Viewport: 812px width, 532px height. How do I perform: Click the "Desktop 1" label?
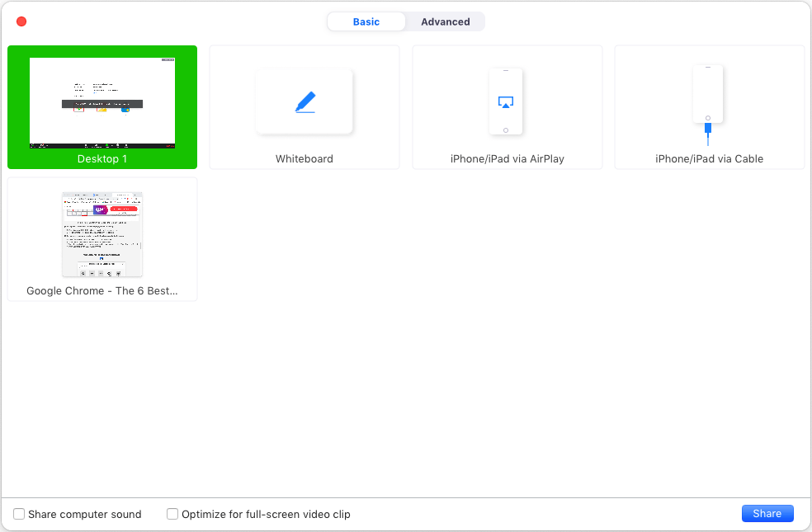[x=102, y=159]
